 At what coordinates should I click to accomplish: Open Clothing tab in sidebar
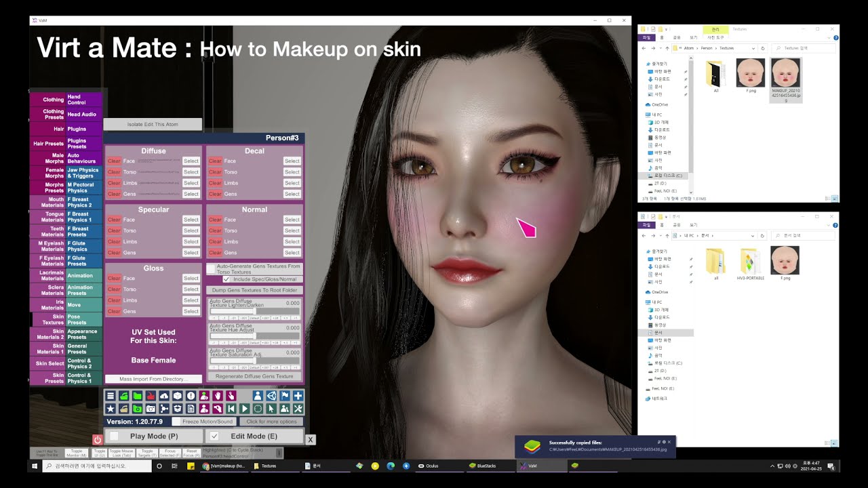[48, 100]
